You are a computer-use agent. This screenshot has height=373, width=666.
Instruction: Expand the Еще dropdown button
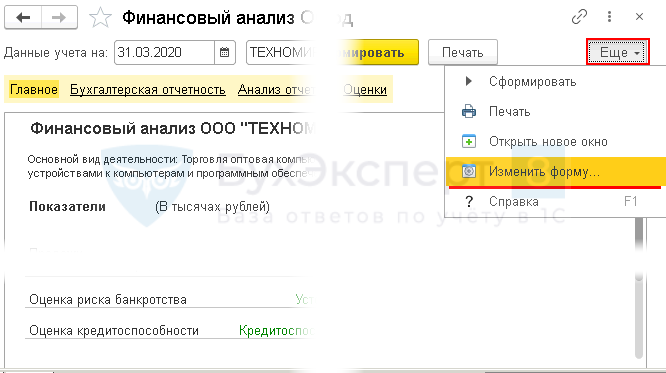pos(618,52)
